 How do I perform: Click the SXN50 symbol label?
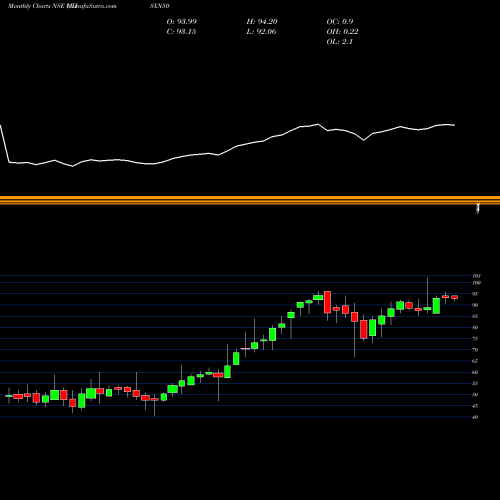[159, 6]
